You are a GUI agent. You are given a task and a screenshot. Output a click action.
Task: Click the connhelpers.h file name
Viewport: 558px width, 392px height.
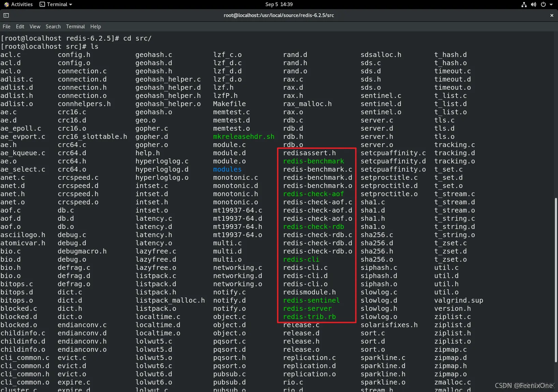click(84, 104)
